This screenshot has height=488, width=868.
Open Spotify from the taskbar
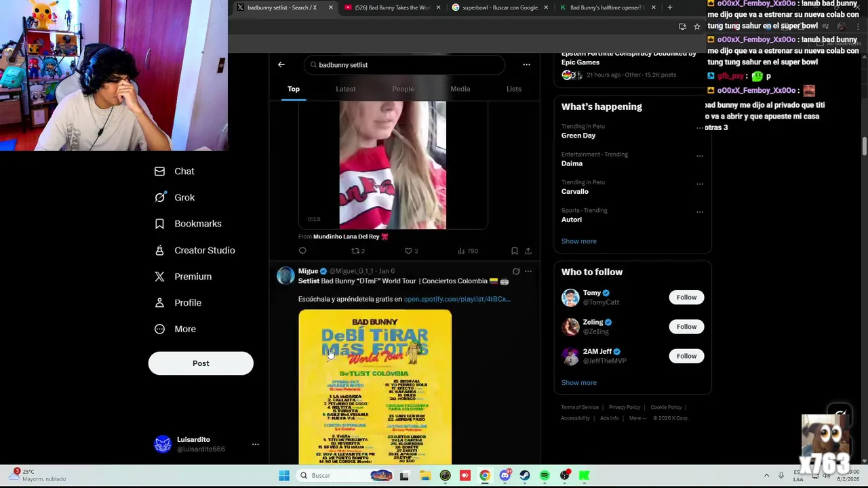click(x=545, y=476)
